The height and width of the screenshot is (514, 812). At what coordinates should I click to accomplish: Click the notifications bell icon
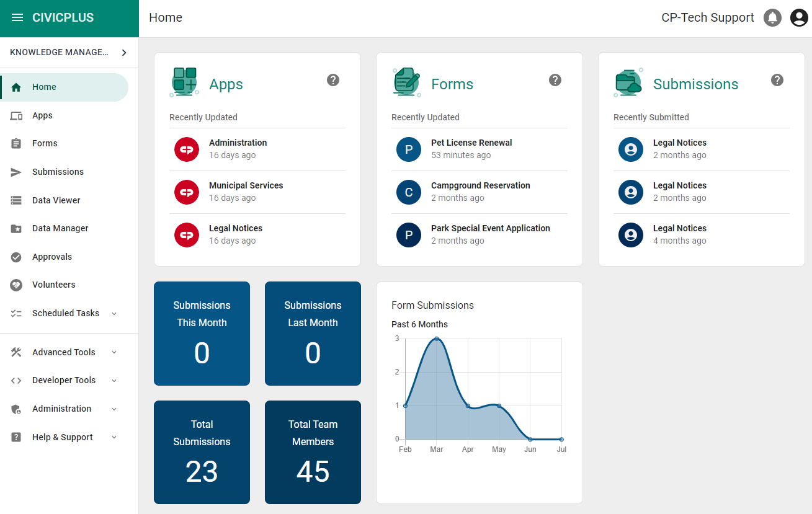(x=772, y=18)
